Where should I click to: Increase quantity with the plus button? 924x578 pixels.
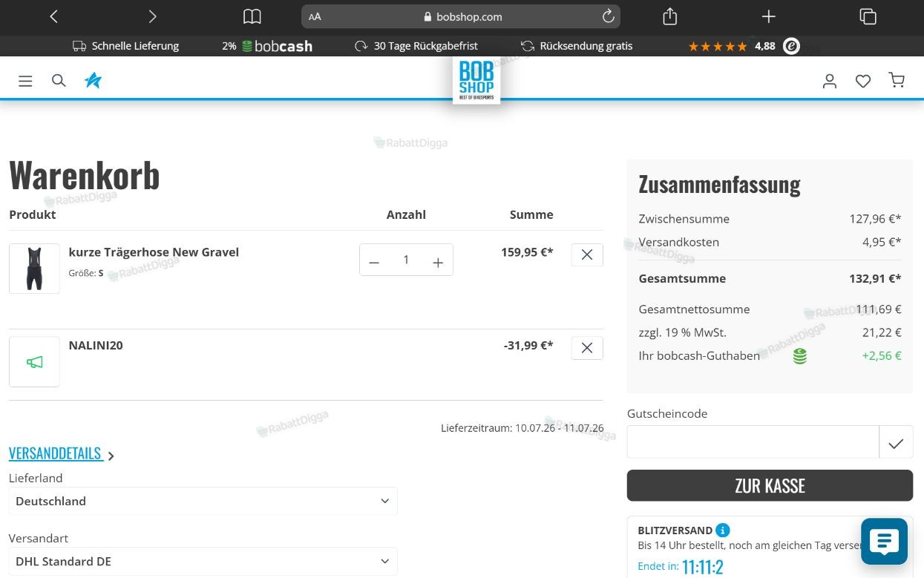pyautogui.click(x=438, y=261)
